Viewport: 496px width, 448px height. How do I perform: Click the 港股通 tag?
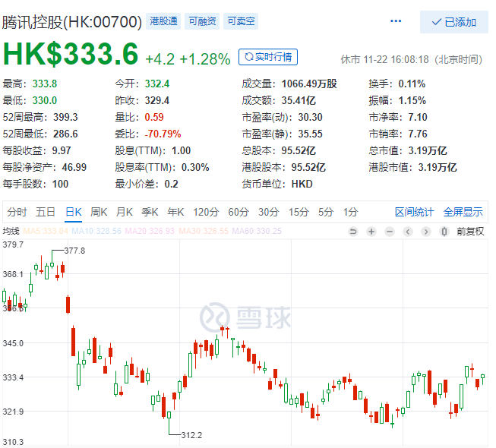[163, 21]
